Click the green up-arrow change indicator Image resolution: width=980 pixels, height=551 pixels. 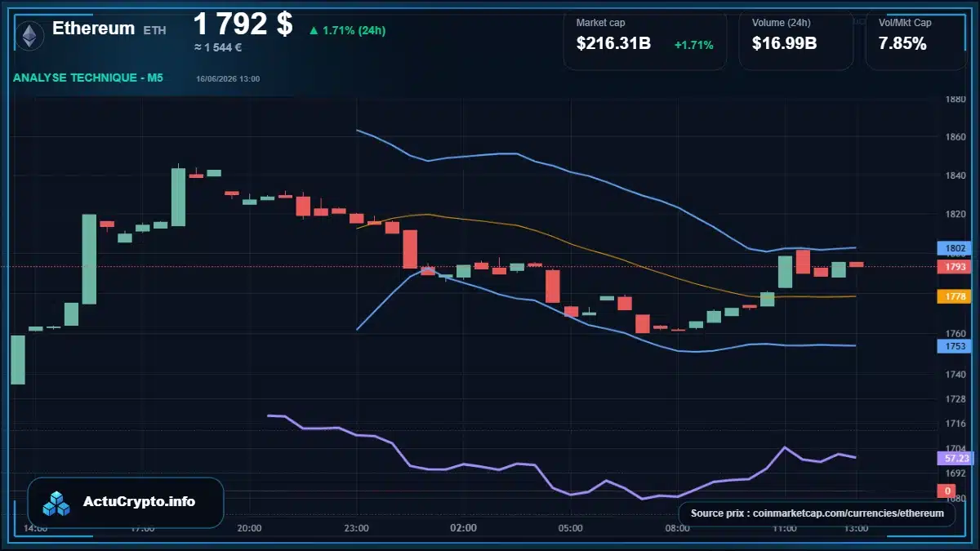[314, 31]
